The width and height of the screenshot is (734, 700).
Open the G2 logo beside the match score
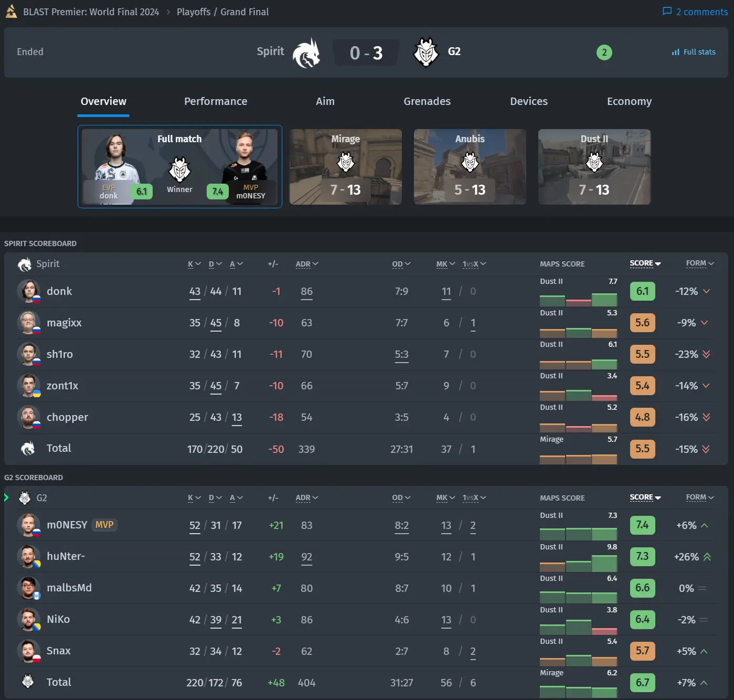click(x=426, y=52)
